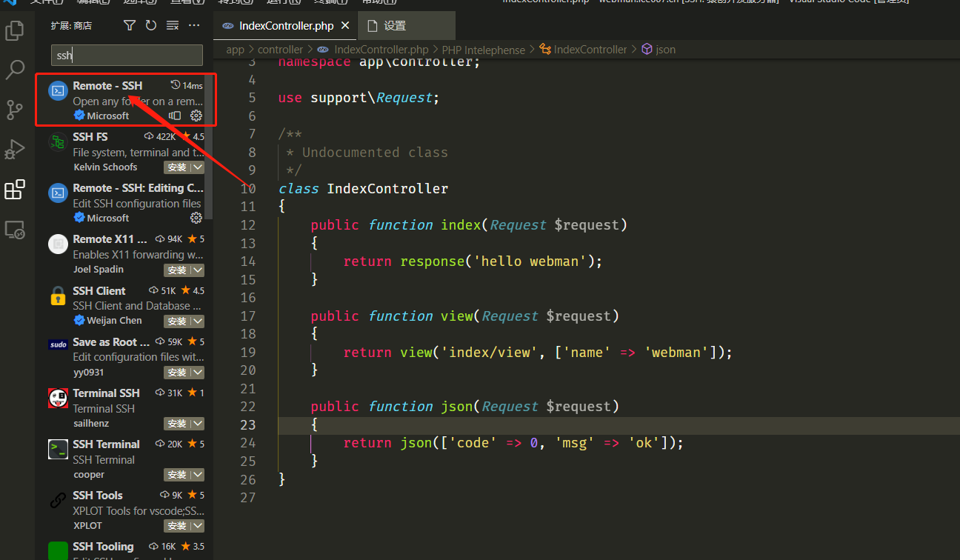The width and height of the screenshot is (960, 560).
Task: Expand install options for Save as Root
Action: tap(198, 373)
